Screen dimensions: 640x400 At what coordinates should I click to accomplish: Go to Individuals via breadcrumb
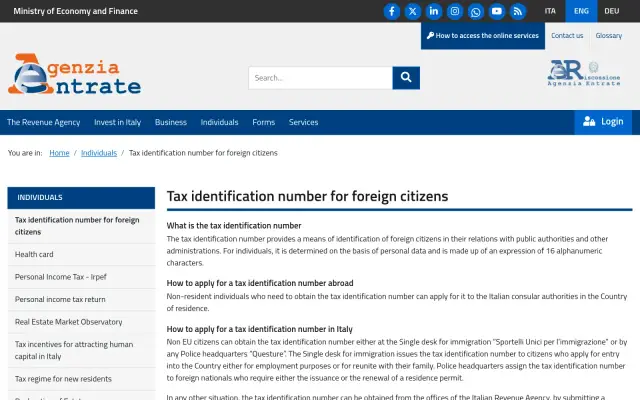(99, 153)
